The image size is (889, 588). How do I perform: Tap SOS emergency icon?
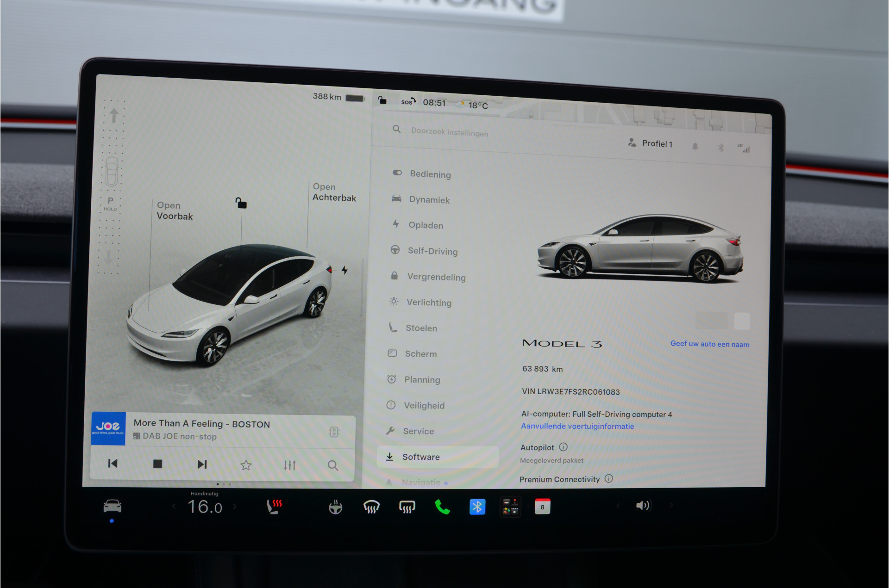tap(408, 101)
